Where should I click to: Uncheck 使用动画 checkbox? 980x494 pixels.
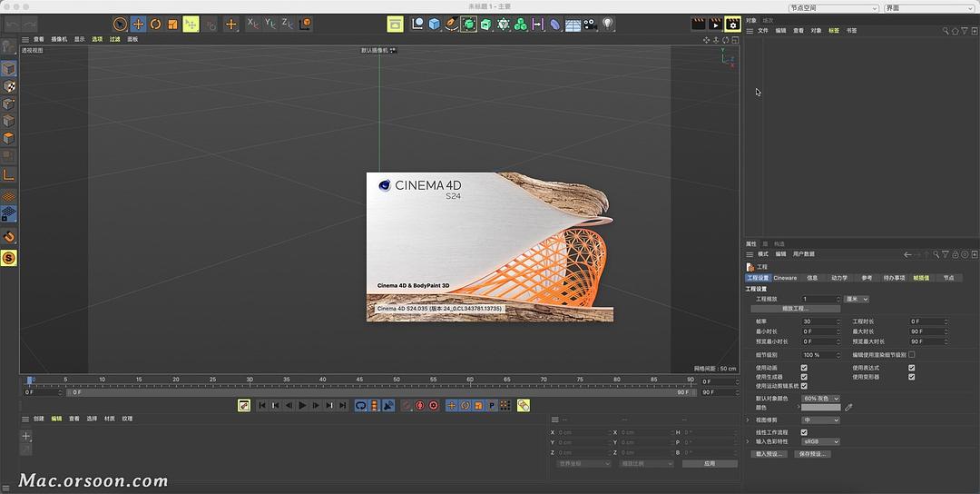(804, 369)
